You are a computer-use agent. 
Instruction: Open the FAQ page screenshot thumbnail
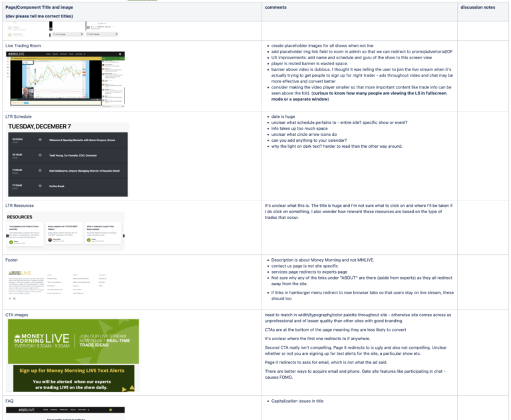[65, 413]
